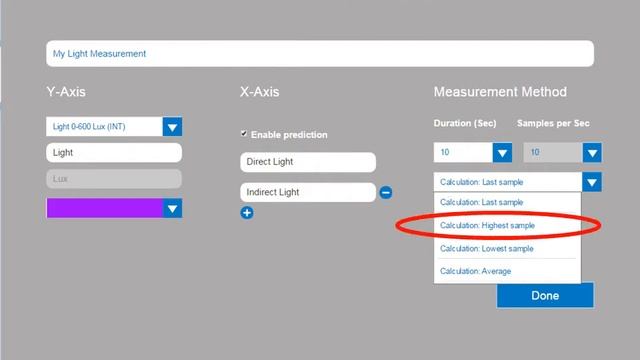Click the Light 0-600 Lux (INT) text
Image resolution: width=640 pixels, height=360 pixels.
89,127
